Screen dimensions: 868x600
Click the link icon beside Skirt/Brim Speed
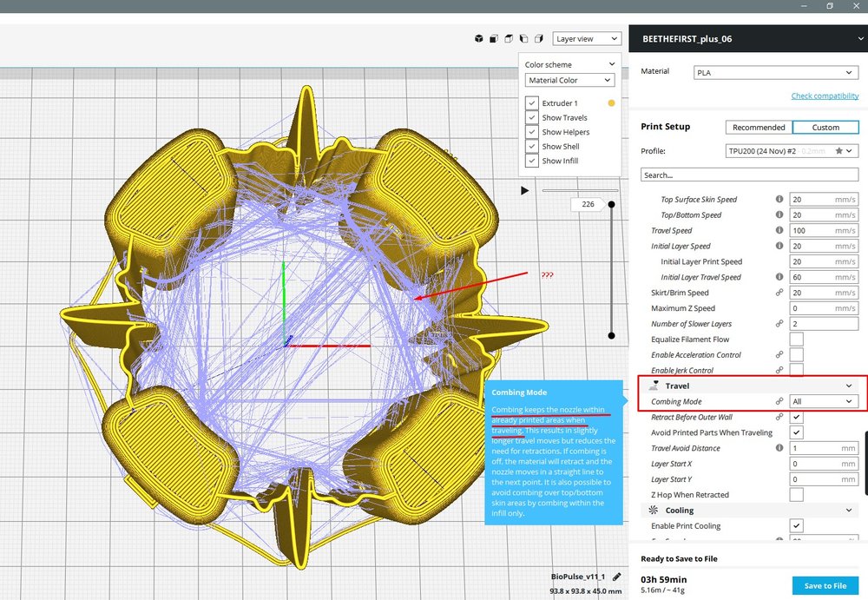click(779, 292)
